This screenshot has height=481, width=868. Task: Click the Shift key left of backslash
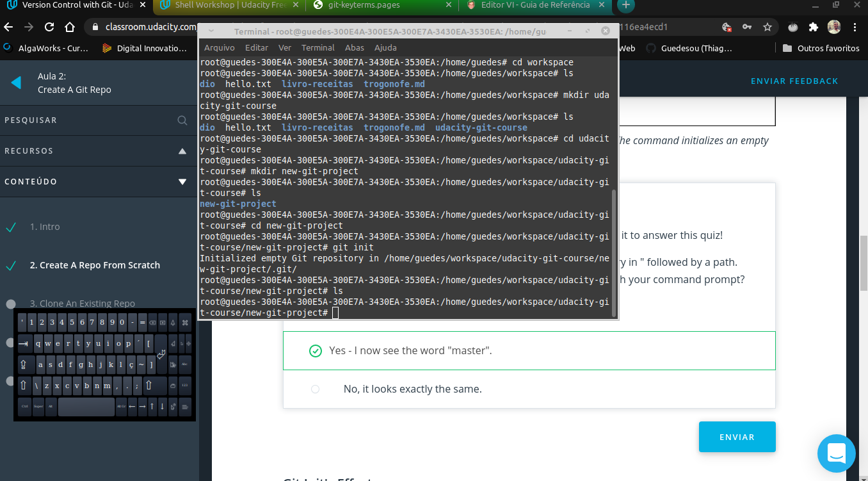[x=25, y=386]
